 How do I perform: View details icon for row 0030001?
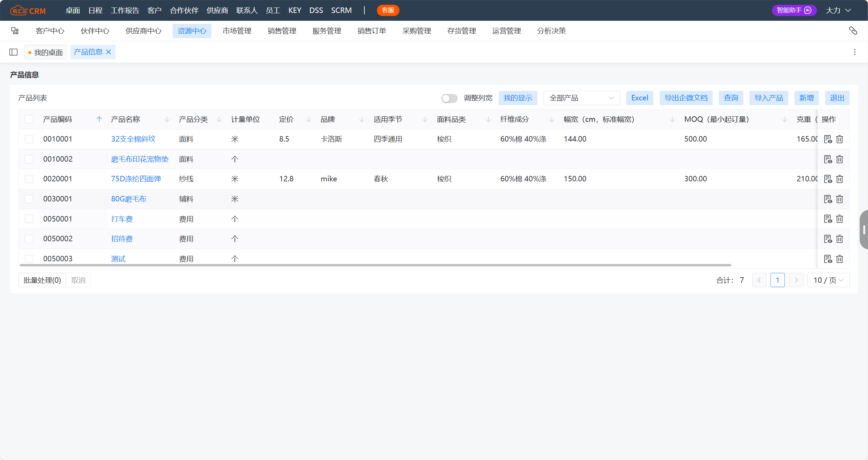click(x=828, y=199)
